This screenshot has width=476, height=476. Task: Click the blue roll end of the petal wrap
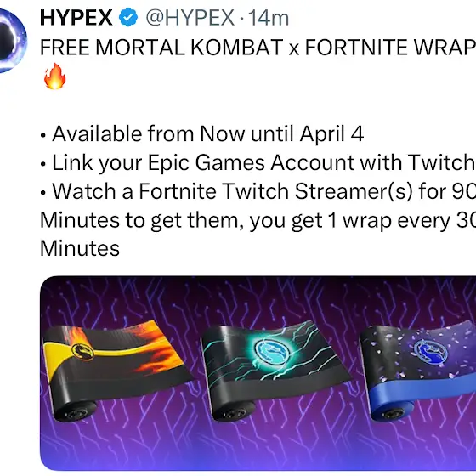(394, 411)
